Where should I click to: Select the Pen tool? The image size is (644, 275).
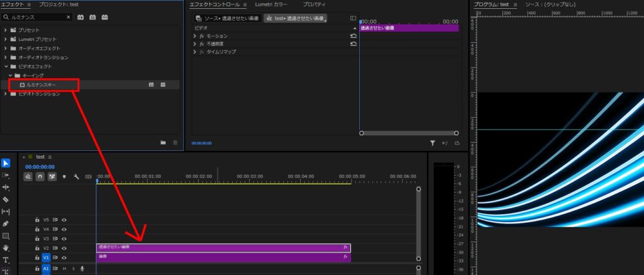pyautogui.click(x=6, y=223)
